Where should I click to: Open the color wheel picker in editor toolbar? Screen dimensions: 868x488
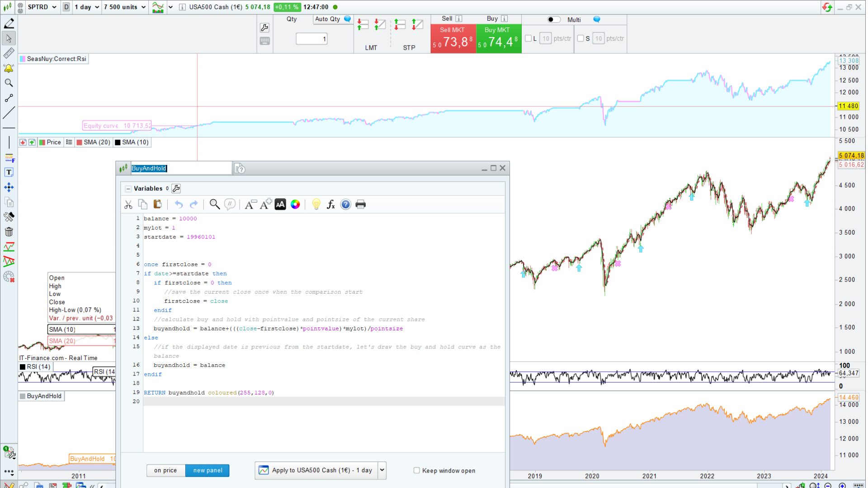point(295,205)
